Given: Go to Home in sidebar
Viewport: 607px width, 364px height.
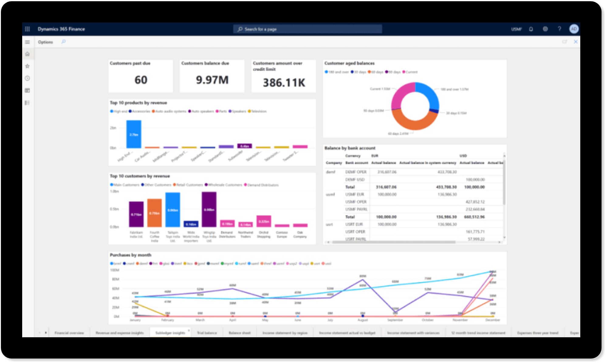Looking at the screenshot, I should coord(27,54).
